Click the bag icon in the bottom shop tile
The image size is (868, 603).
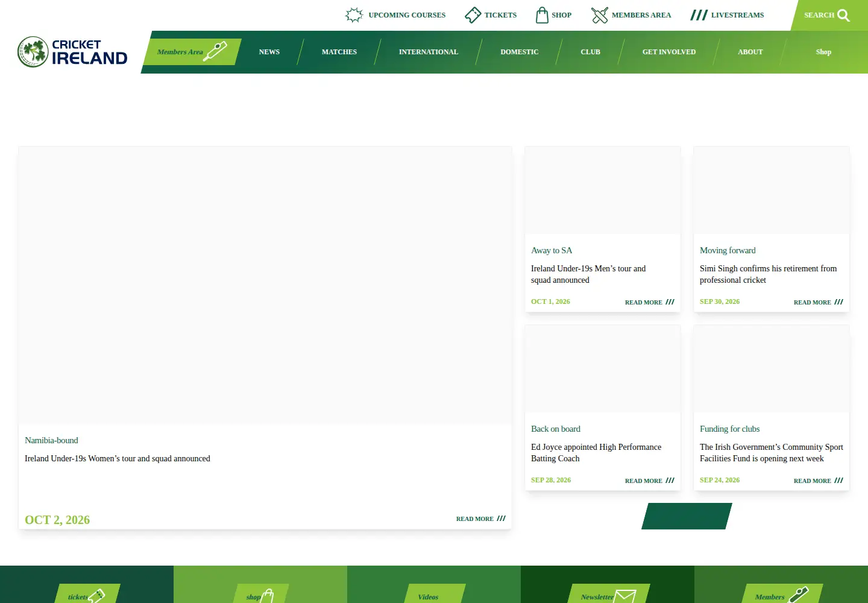(x=267, y=596)
